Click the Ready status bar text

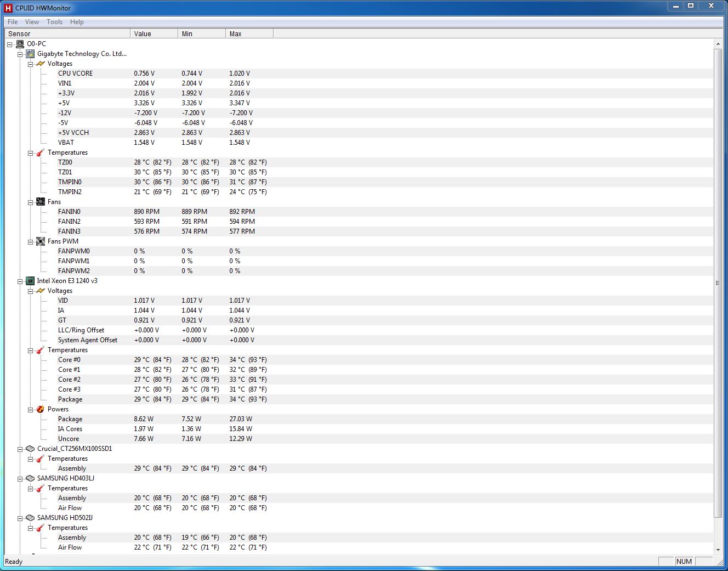pos(14,562)
